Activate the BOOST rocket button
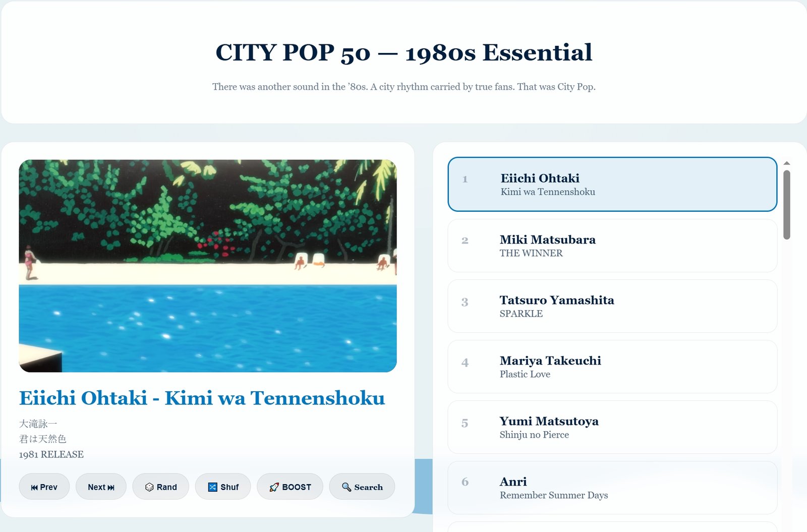Image resolution: width=807 pixels, height=532 pixels. (290, 487)
